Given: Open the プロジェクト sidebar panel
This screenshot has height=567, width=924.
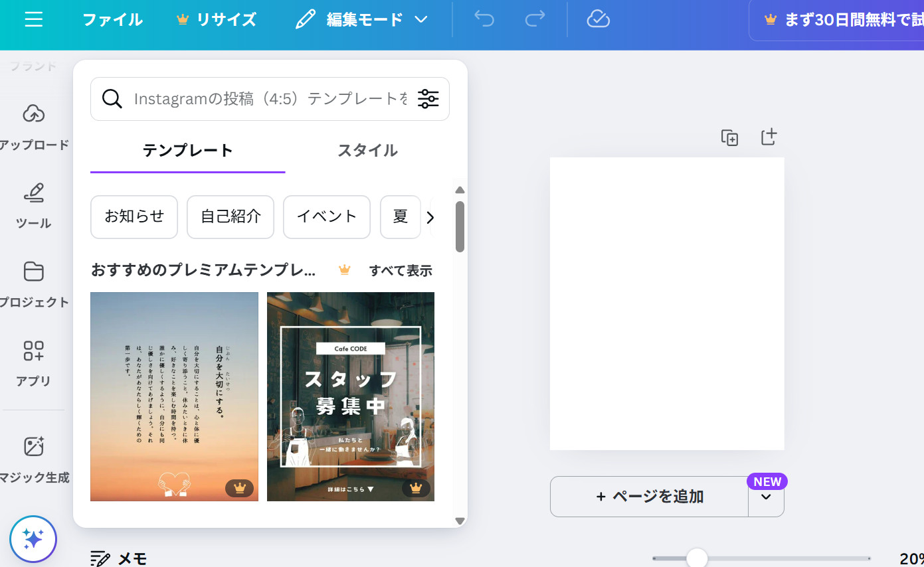Looking at the screenshot, I should point(33,283).
